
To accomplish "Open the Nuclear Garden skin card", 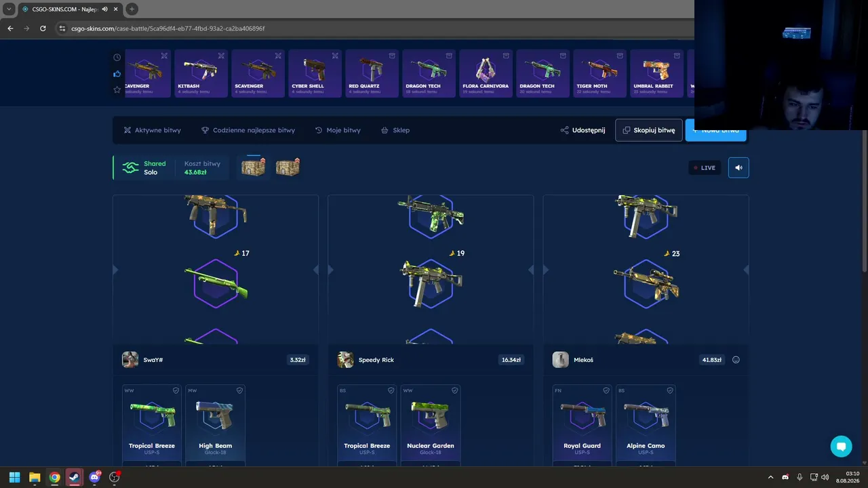I will pos(430,424).
